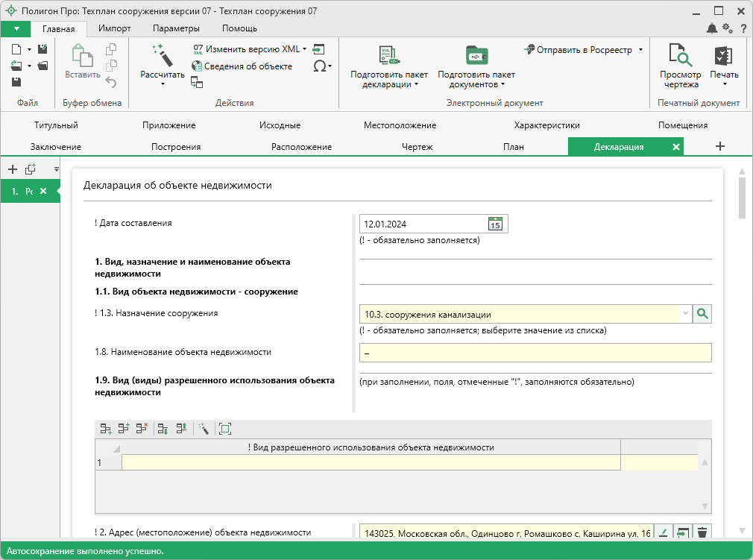Expand Отправить в Росреестр dropdown arrow
Screen dimensions: 753x560
(640, 50)
